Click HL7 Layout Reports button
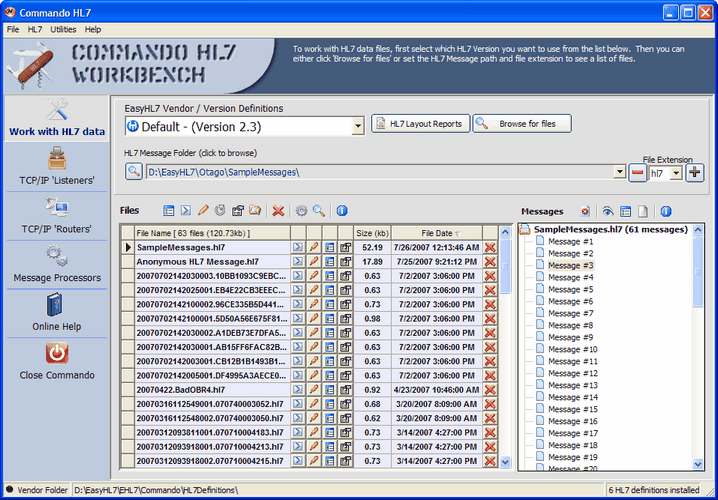The image size is (718, 500). pos(420,124)
